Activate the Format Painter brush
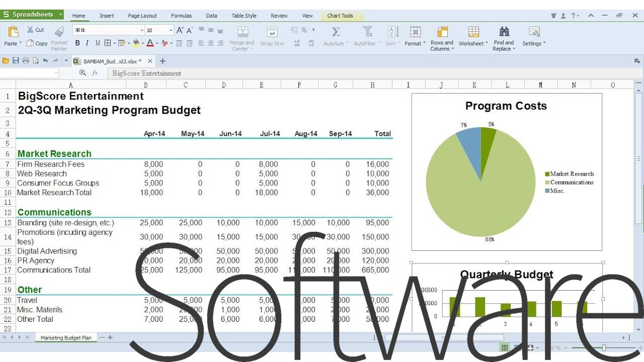 [59, 32]
